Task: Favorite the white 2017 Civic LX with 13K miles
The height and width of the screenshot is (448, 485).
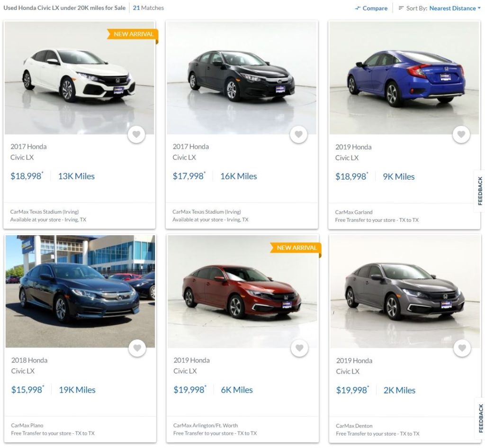Action: click(x=136, y=135)
